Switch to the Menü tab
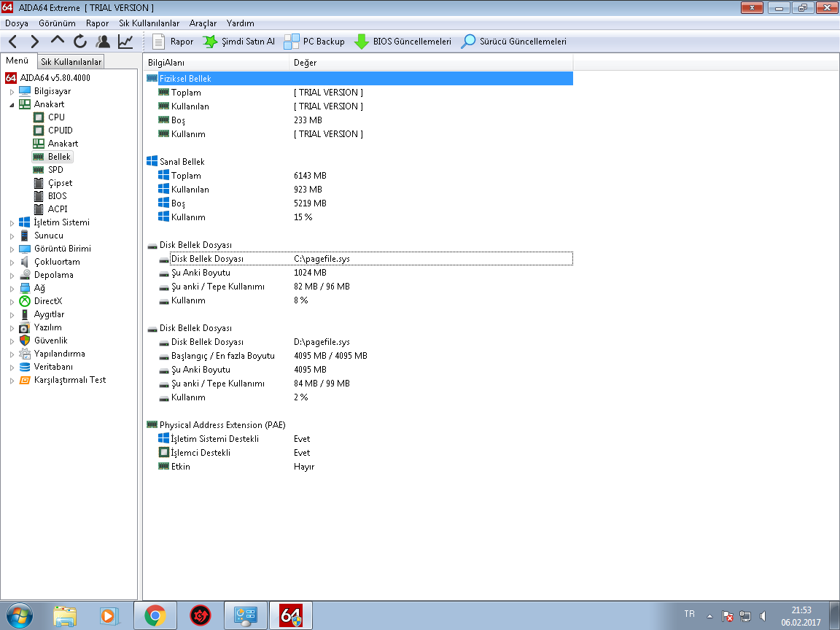840x630 pixels. (17, 61)
